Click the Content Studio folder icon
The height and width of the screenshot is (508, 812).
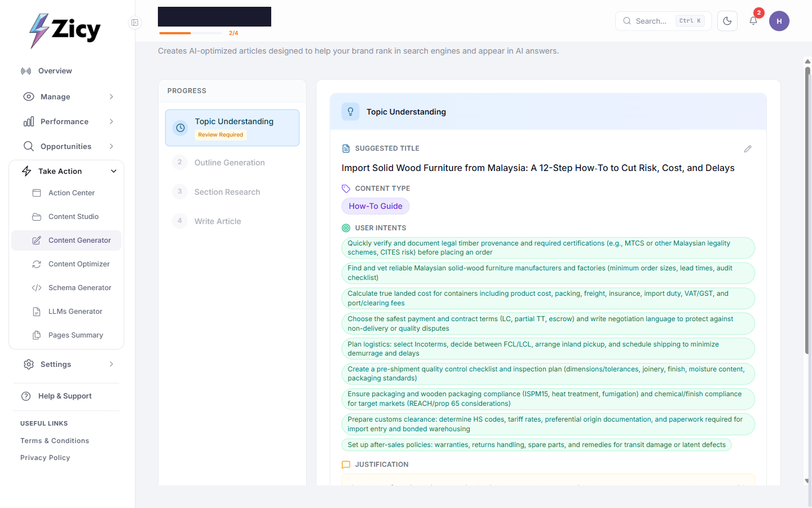click(x=37, y=217)
